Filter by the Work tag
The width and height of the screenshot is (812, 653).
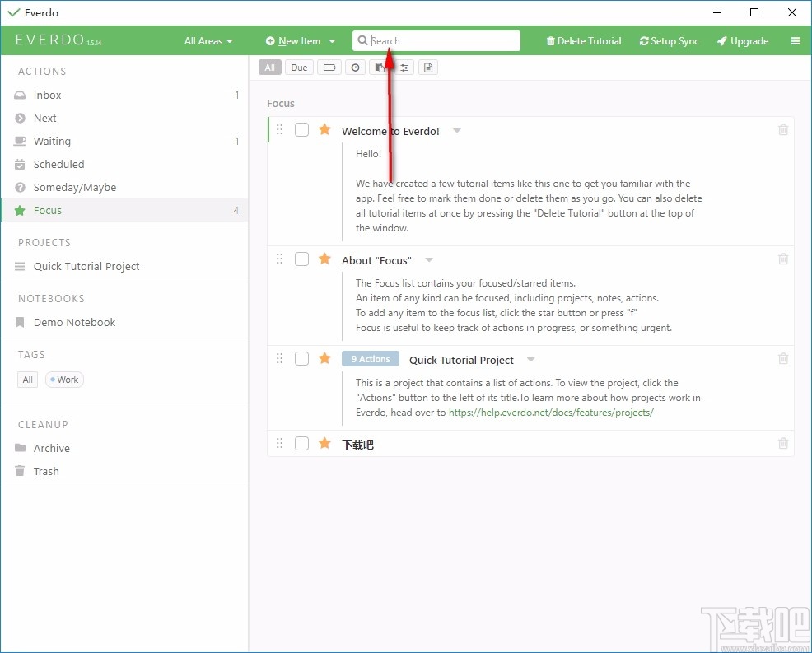click(65, 380)
